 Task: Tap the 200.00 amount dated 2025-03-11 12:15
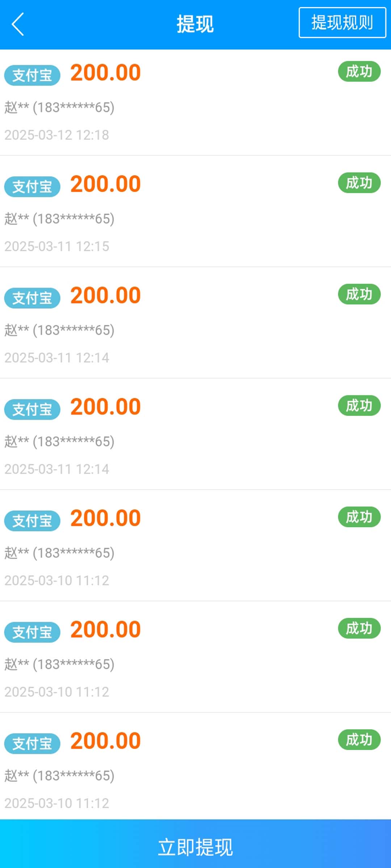105,184
